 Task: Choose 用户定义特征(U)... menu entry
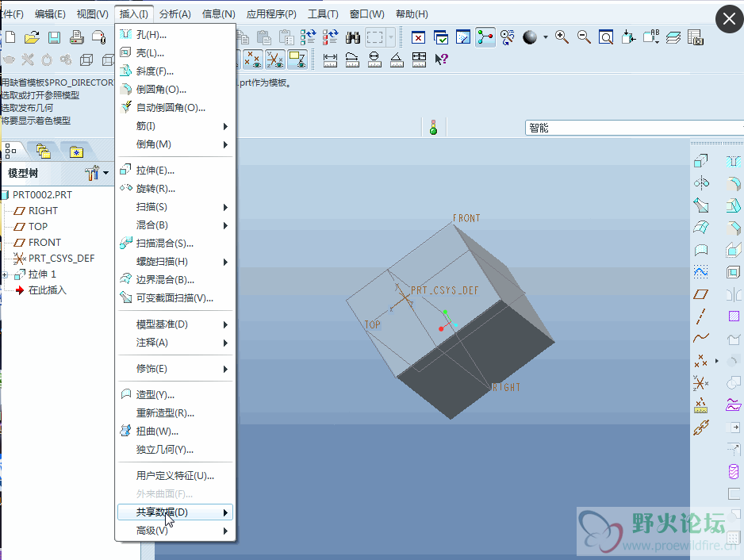tap(175, 476)
